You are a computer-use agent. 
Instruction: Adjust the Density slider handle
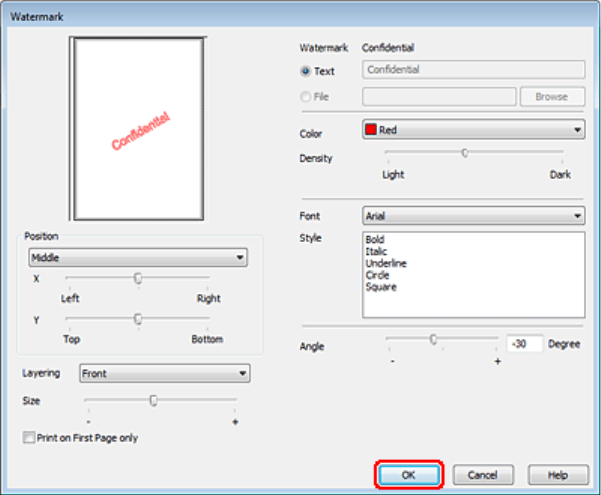[x=465, y=153]
